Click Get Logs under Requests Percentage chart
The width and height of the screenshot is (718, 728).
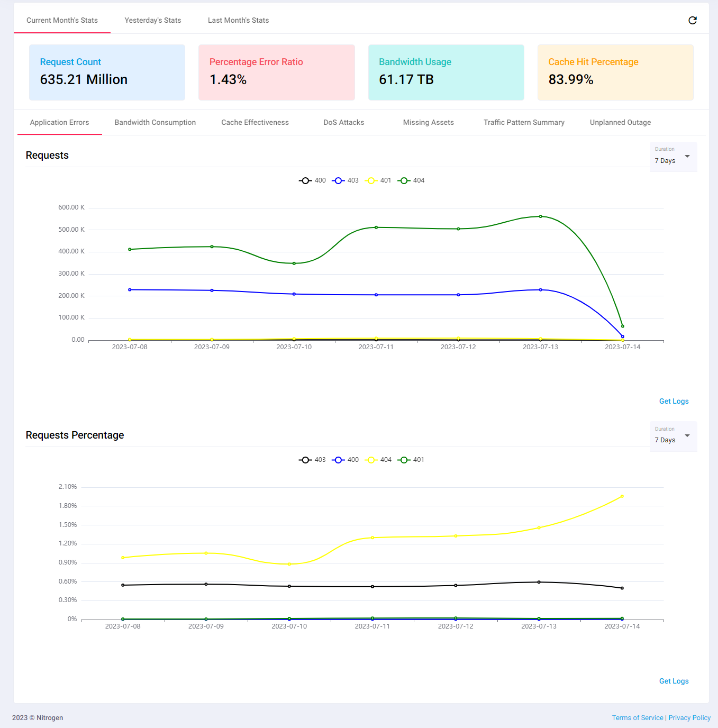tap(674, 681)
